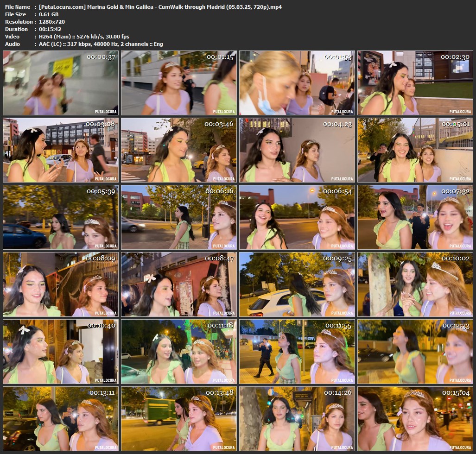Open the 00:02:30 frame preview
Screen dimensions: 476x454
tap(415, 83)
